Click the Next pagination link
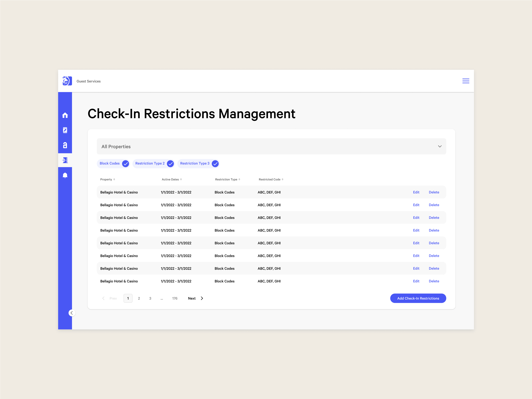This screenshot has height=399, width=532. tap(192, 298)
